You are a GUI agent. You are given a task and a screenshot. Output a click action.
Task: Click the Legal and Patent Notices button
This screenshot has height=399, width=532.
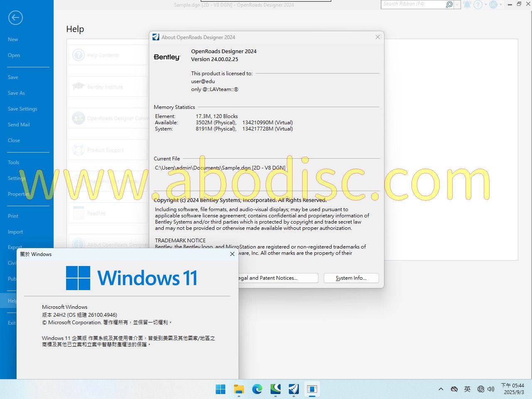point(278,278)
